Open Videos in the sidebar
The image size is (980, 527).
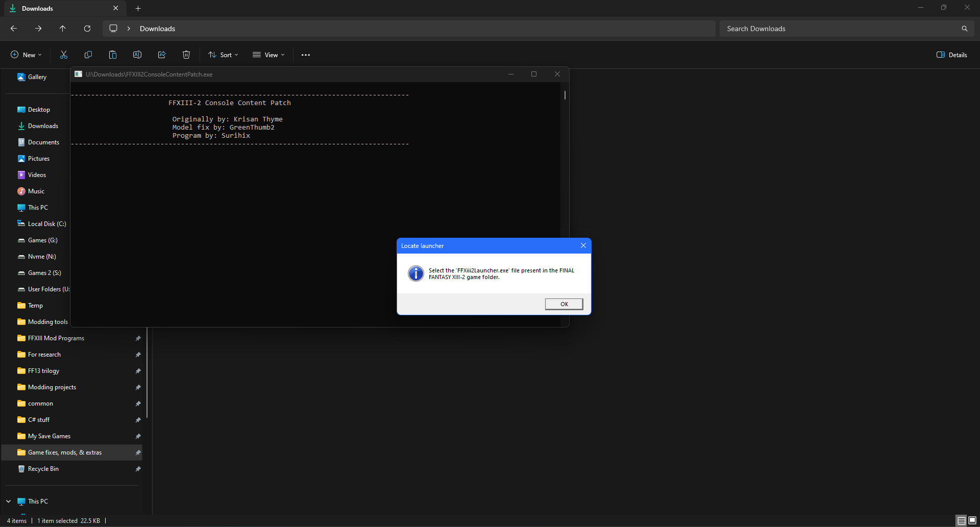coord(37,175)
